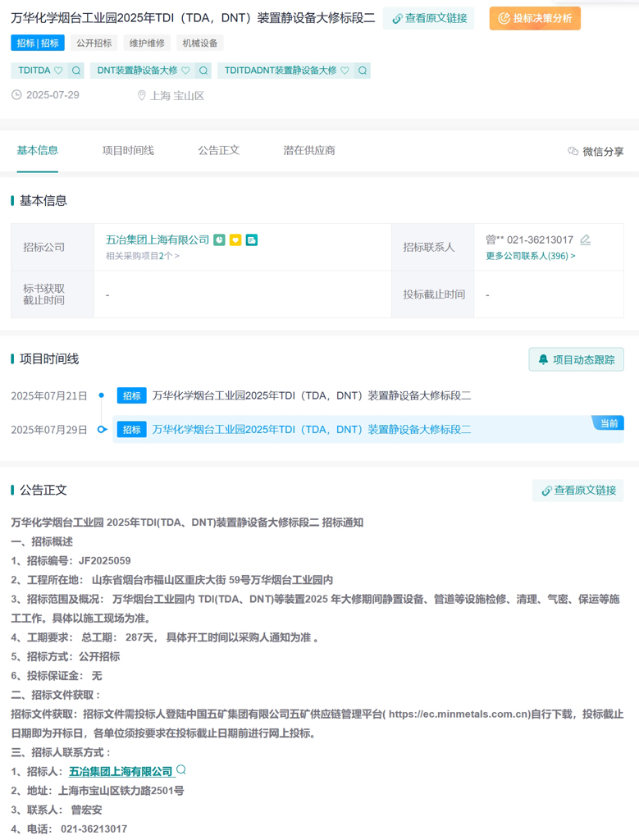Click yellow badge icon beside company name
The image size is (639, 840).
click(235, 240)
